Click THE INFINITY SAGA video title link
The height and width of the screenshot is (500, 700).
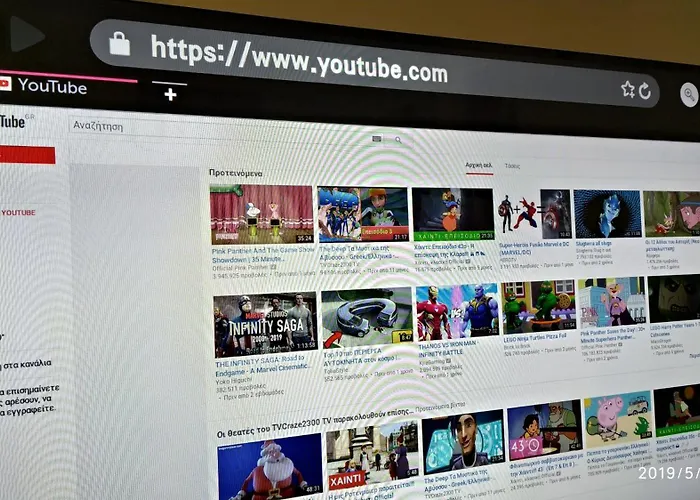[x=262, y=363]
